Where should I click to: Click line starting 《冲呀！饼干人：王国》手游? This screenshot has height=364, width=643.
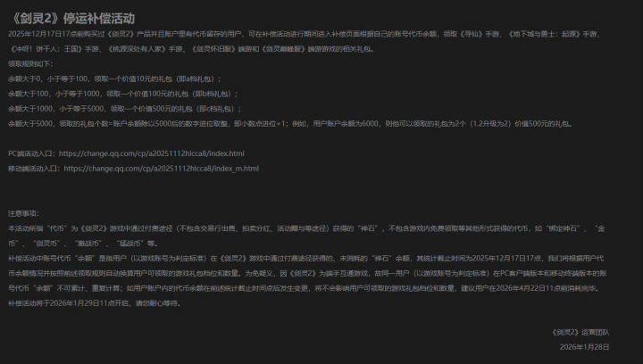click(x=192, y=49)
